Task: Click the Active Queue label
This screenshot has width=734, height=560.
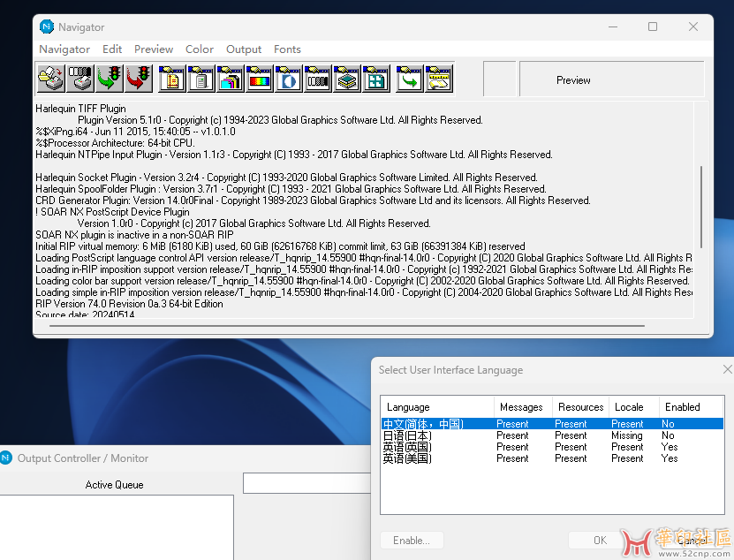Action: [114, 485]
